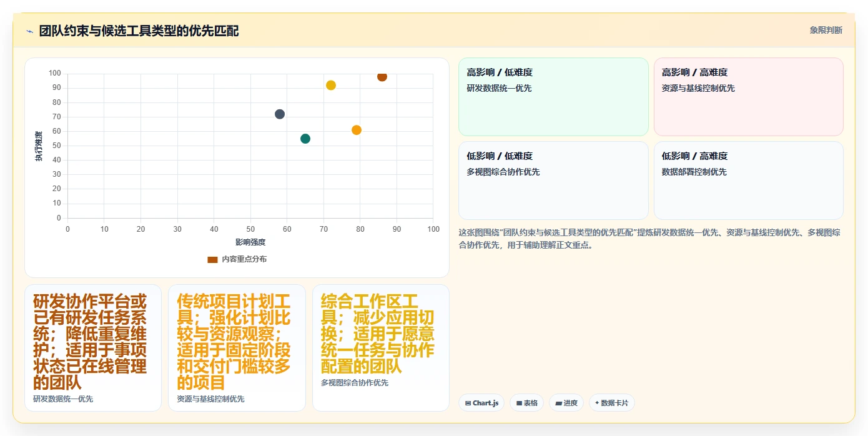Viewport: 868px width, 436px height.
Task: Select the 综合工作区工具 data card
Action: point(381,348)
